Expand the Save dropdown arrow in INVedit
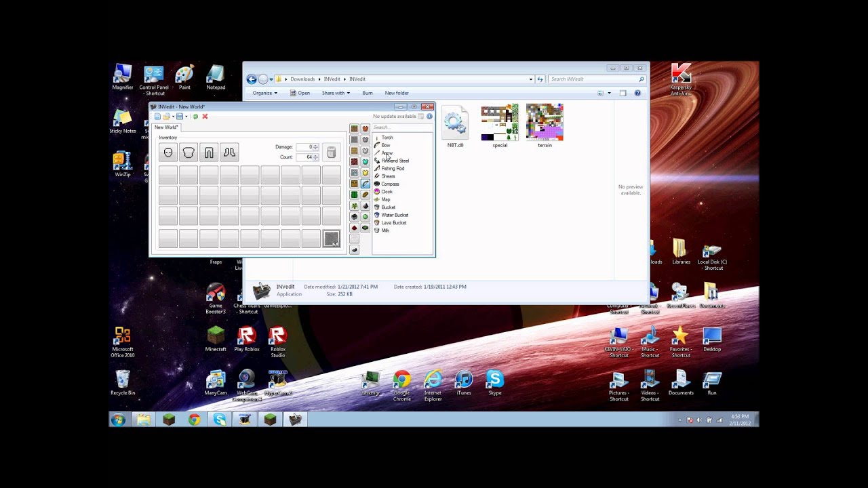 click(x=186, y=117)
